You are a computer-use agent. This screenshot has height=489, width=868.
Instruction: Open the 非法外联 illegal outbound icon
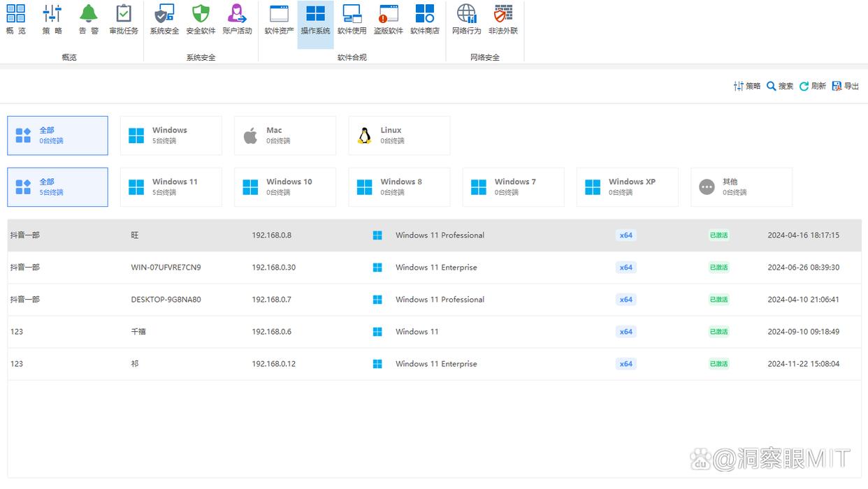click(x=502, y=20)
